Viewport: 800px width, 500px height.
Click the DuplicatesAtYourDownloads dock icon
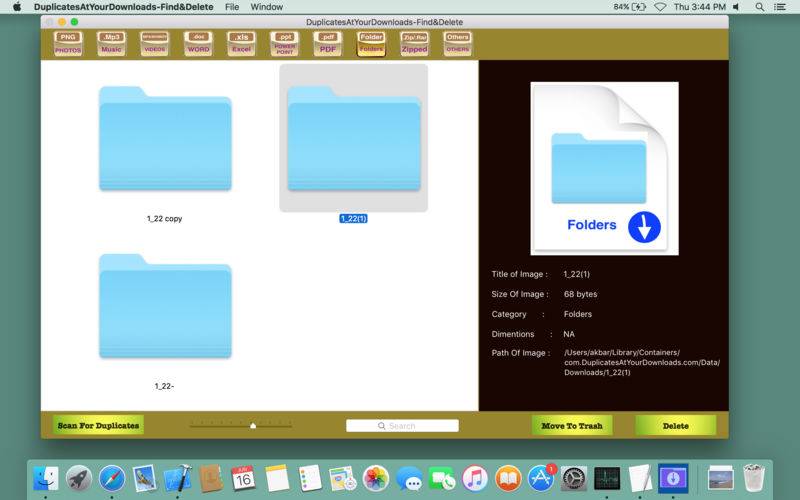(673, 479)
